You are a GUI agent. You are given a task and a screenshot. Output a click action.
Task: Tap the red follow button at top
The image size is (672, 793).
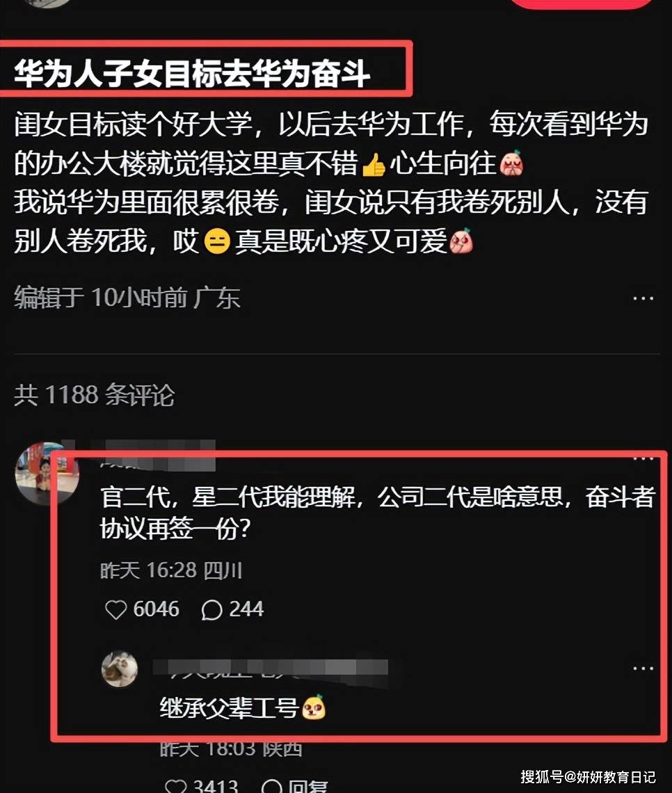[582, 4]
